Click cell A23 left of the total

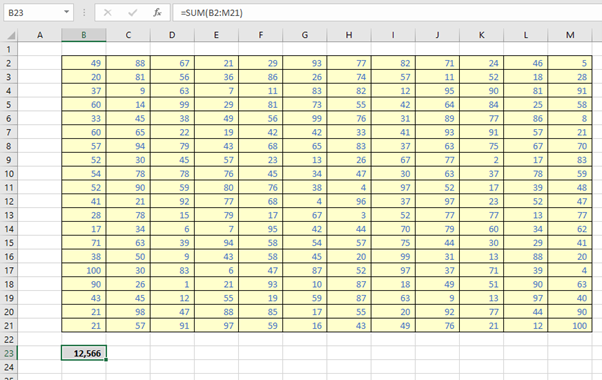click(40, 353)
